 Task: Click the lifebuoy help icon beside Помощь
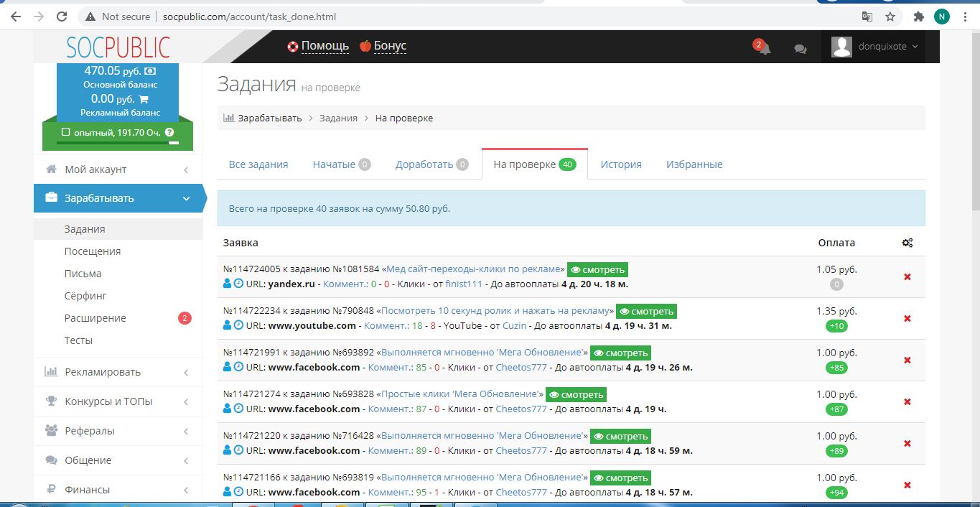292,46
